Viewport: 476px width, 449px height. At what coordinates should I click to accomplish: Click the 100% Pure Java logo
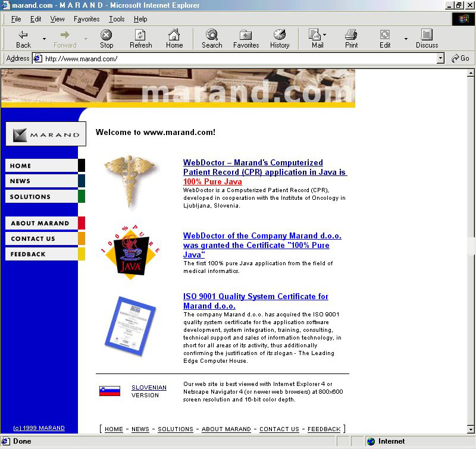tap(130, 252)
